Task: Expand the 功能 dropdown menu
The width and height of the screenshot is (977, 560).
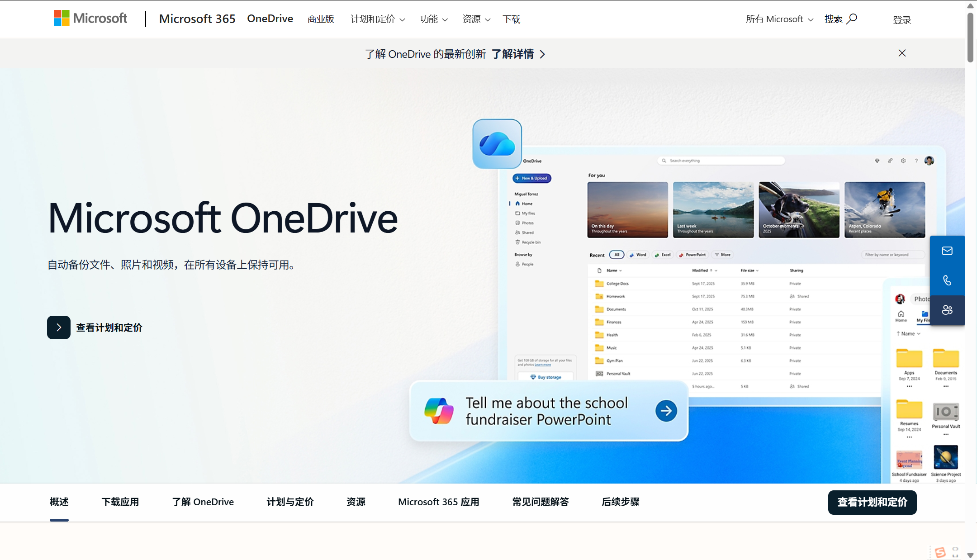Action: [x=433, y=19]
